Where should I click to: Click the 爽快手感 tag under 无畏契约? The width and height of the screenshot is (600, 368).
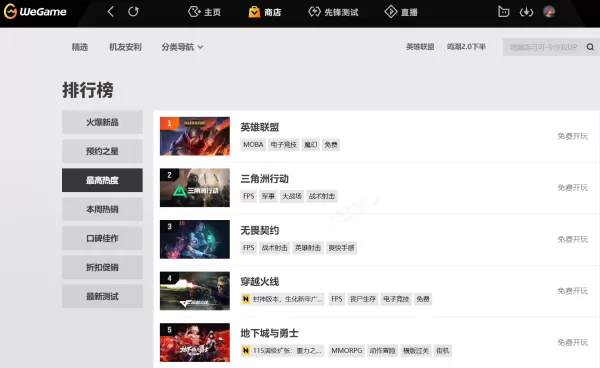(341, 248)
